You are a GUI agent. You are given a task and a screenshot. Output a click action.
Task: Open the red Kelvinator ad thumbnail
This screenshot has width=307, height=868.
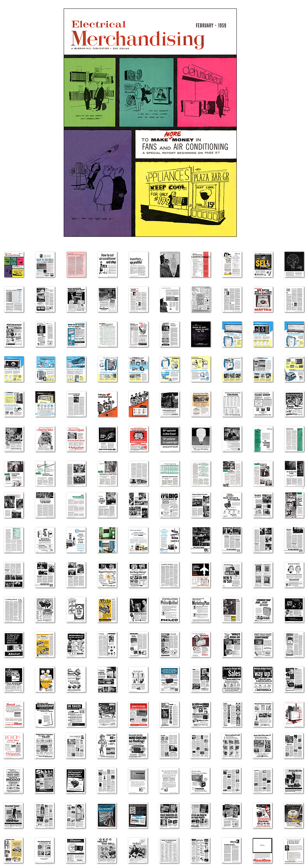(x=139, y=715)
